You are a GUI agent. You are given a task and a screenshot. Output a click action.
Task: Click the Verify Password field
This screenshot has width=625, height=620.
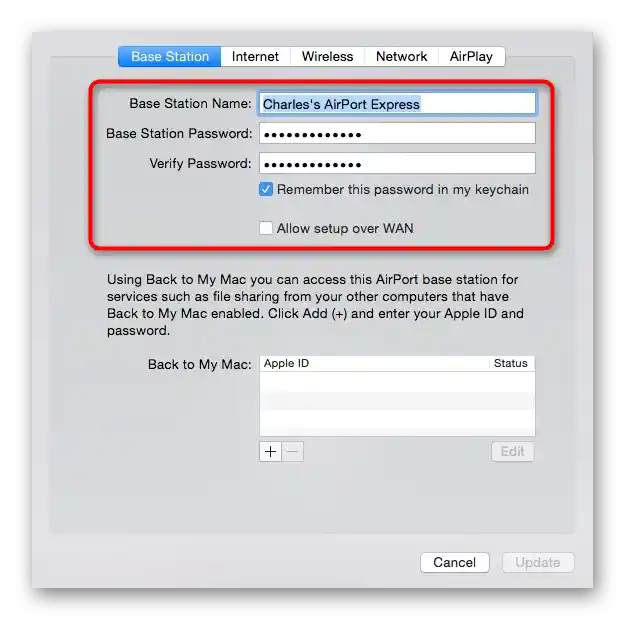tap(397, 163)
